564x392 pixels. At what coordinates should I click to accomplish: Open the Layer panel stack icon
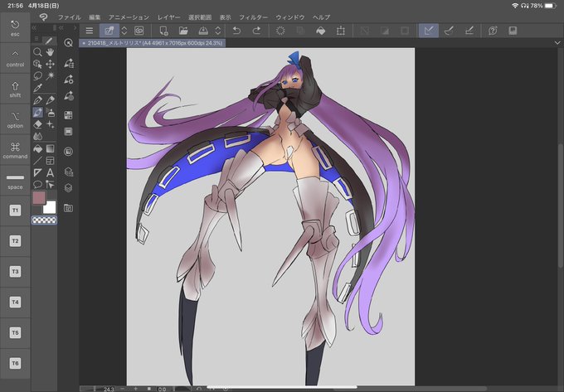click(x=68, y=188)
